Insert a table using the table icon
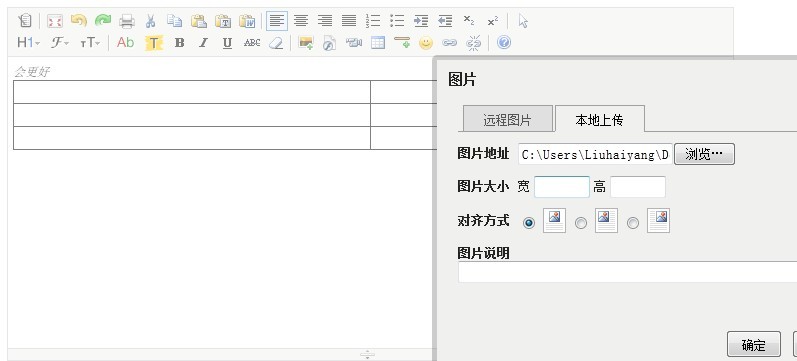Viewport: 797px width, 361px height. 378,43
